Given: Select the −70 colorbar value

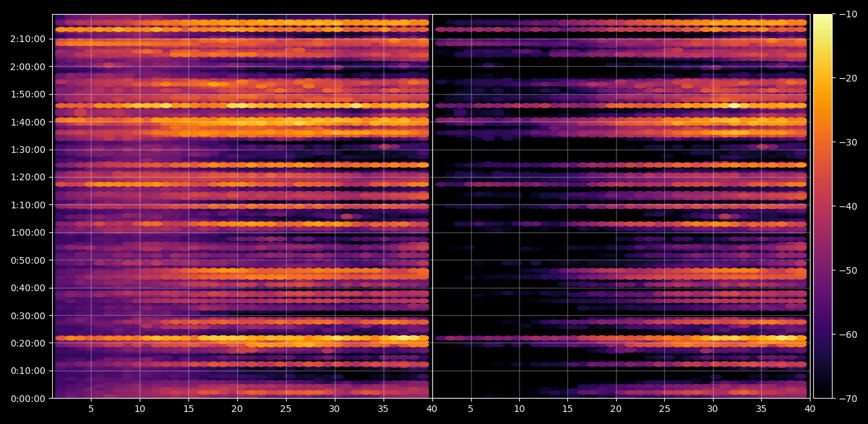Looking at the screenshot, I should click(849, 399).
